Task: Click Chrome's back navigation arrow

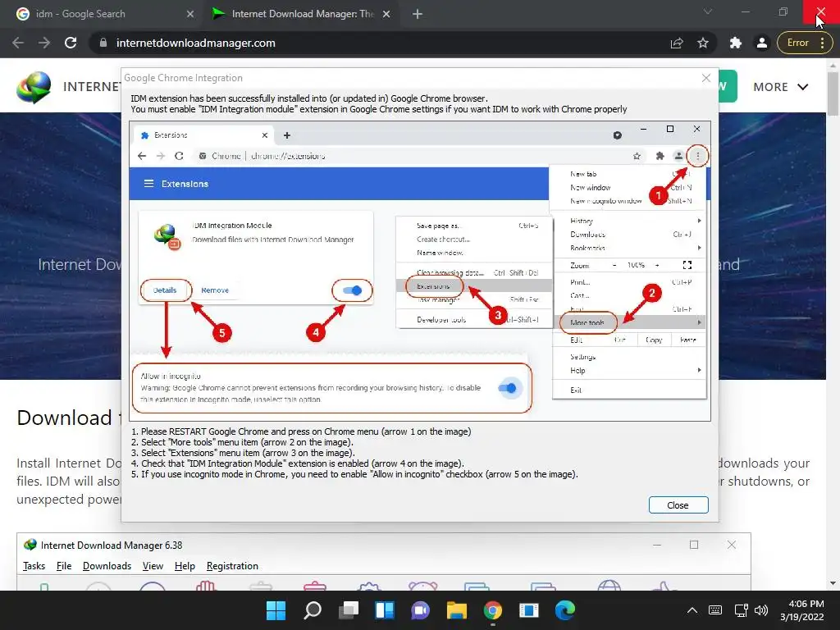Action: [18, 43]
